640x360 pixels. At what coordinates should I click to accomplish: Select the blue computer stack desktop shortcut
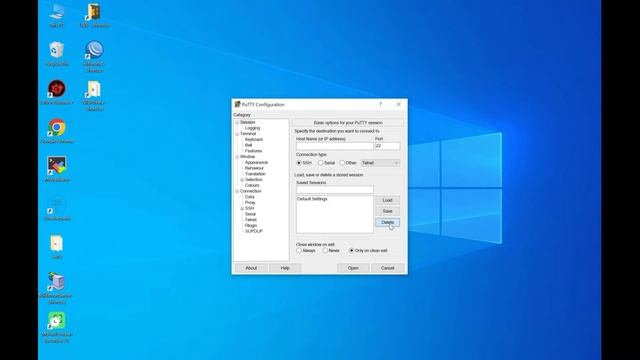point(56,282)
